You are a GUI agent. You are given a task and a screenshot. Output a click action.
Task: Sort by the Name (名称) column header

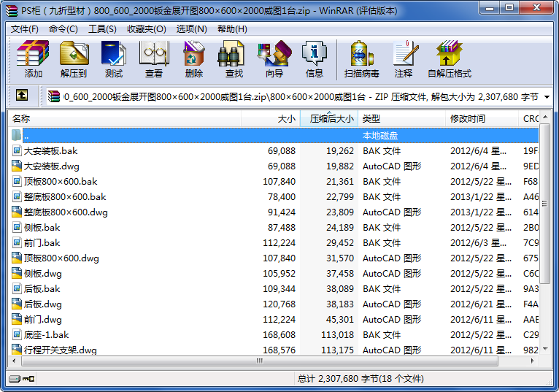tap(125, 119)
